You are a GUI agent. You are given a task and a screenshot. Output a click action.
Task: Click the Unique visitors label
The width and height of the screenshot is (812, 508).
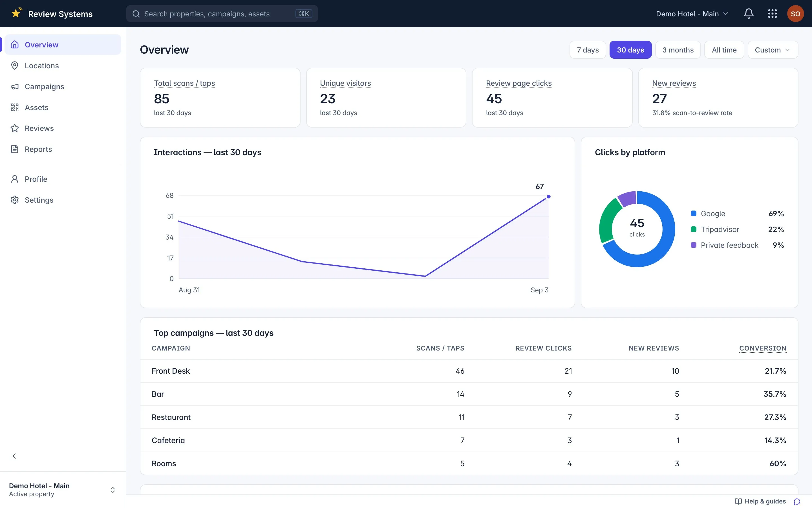point(345,83)
